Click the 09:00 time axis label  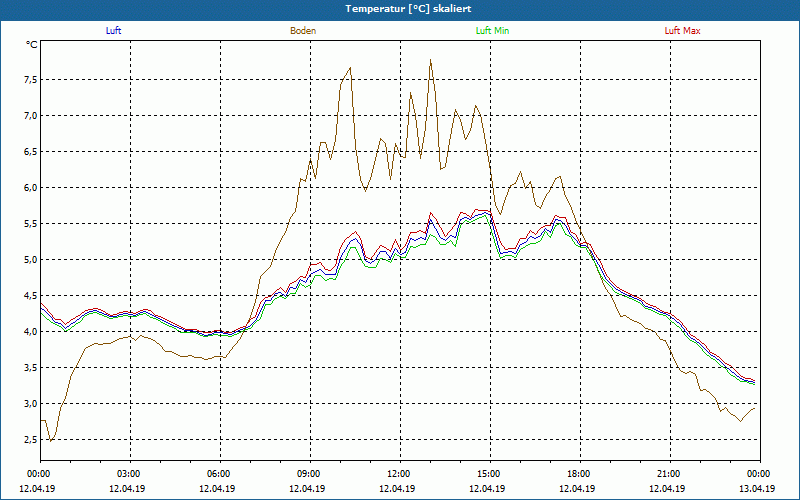[309, 473]
